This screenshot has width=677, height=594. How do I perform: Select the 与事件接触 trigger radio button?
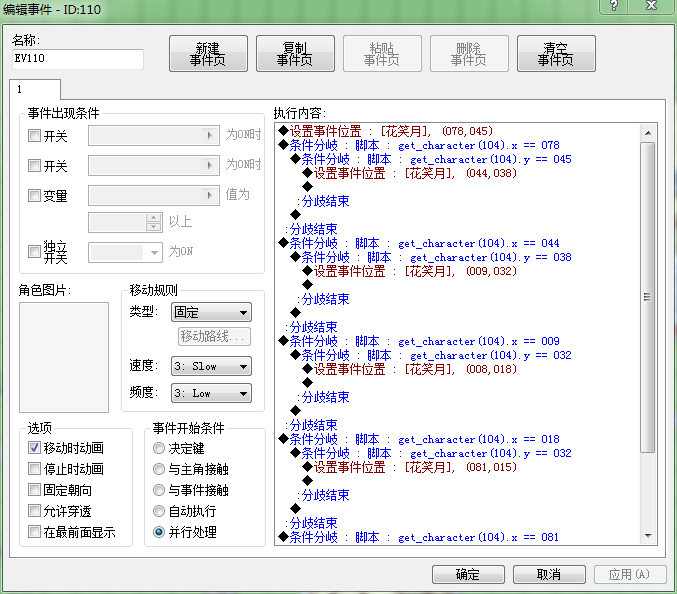tap(159, 490)
